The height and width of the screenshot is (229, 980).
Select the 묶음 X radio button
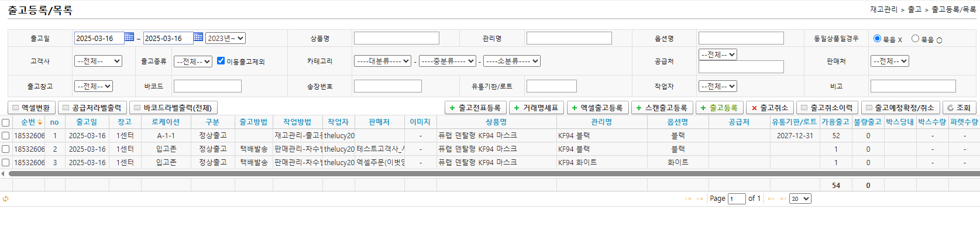point(877,38)
